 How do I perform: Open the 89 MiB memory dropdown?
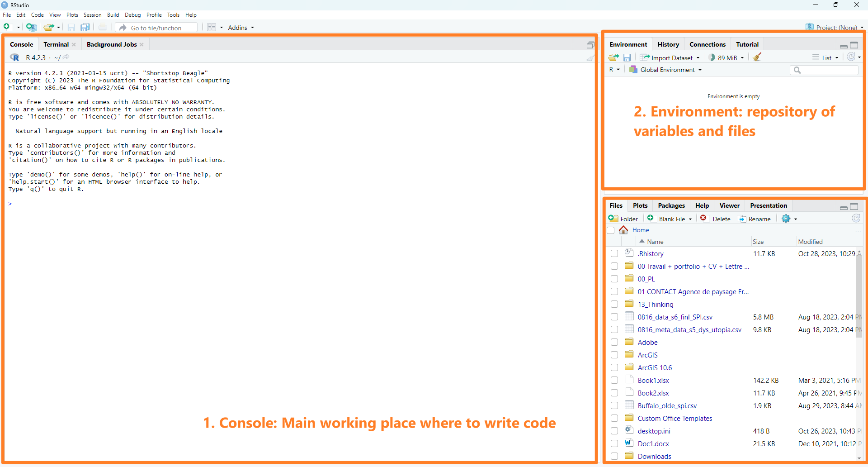[727, 57]
